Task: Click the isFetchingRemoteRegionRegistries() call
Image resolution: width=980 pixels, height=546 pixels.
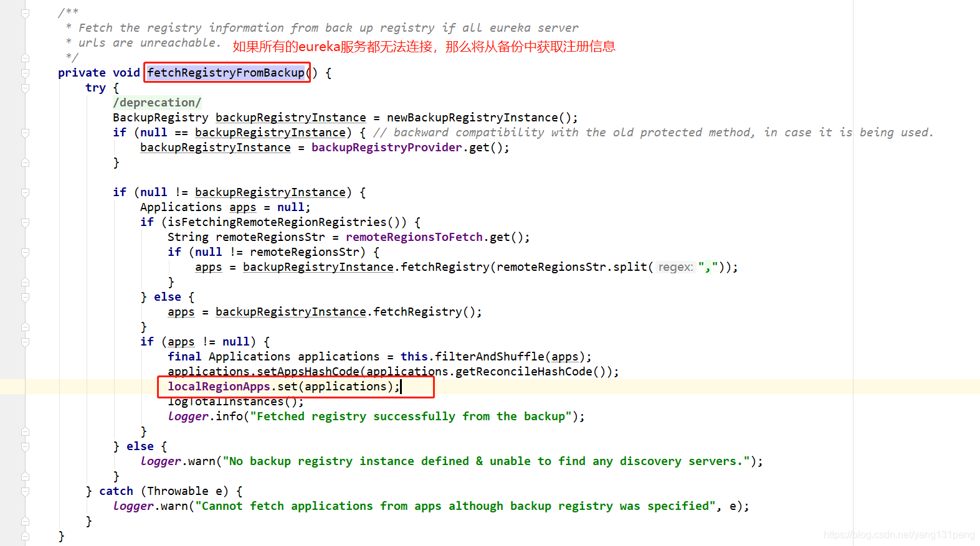Action: click(287, 222)
